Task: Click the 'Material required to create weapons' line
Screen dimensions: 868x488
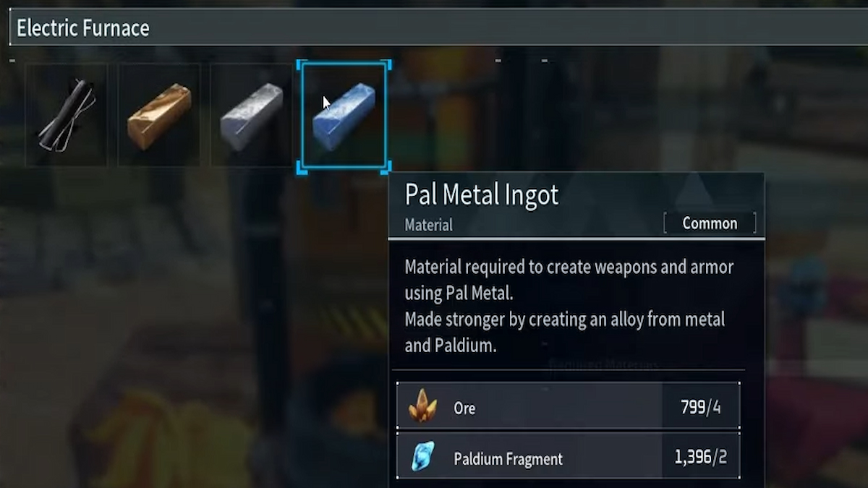Action: click(569, 267)
